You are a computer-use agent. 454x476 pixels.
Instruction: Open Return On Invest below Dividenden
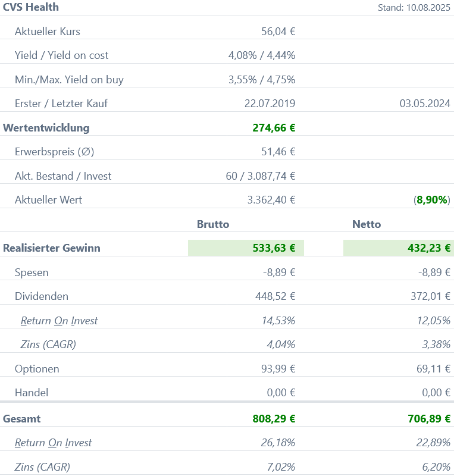point(59,321)
